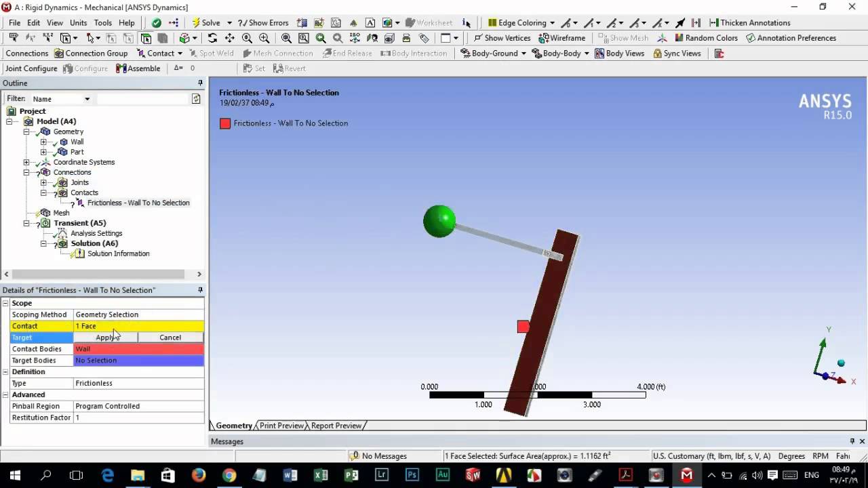This screenshot has height=488, width=868.
Task: Click the Solve lightning bolt button
Action: [x=206, y=22]
